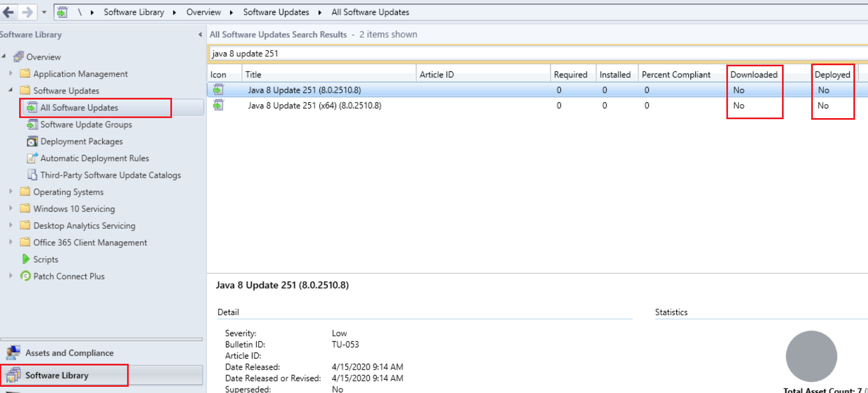The height and width of the screenshot is (393, 868).
Task: Click the Automatic Deployment Rules icon
Action: coord(32,158)
